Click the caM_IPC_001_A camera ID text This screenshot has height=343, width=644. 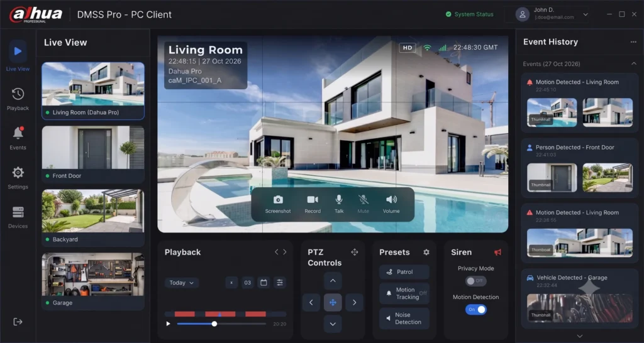[195, 80]
